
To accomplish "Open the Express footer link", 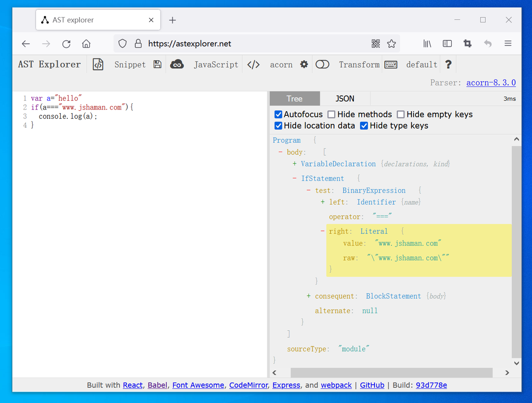I will 286,385.
